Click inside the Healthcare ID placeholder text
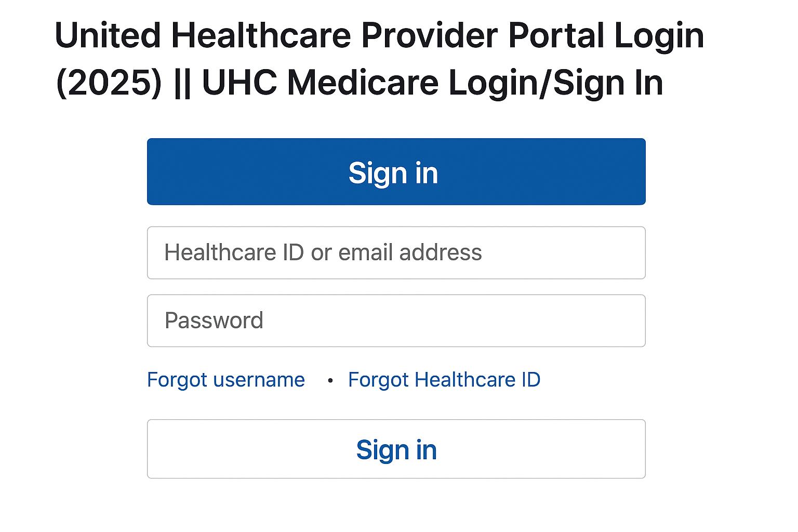The width and height of the screenshot is (798, 532). [x=323, y=253]
